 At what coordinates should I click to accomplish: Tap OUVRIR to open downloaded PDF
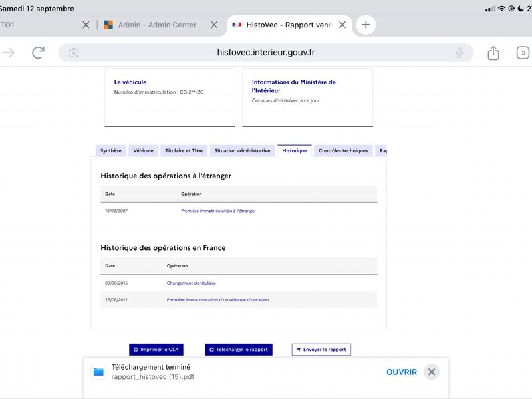tap(402, 372)
